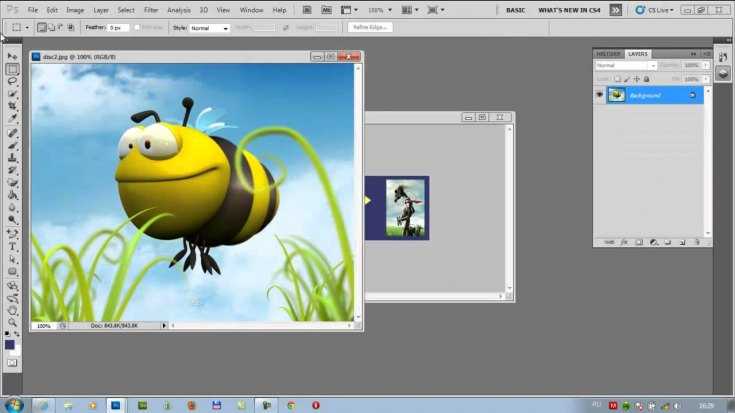Image resolution: width=735 pixels, height=413 pixels.
Task: Choose Subtract from selection mode
Action: [x=60, y=28]
